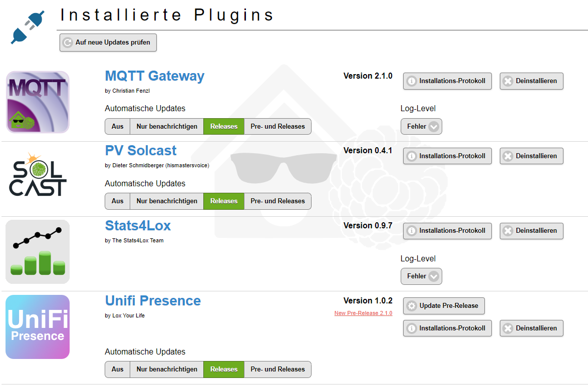Open the Stats4Lox plugin title link
588x388 pixels.
click(138, 226)
